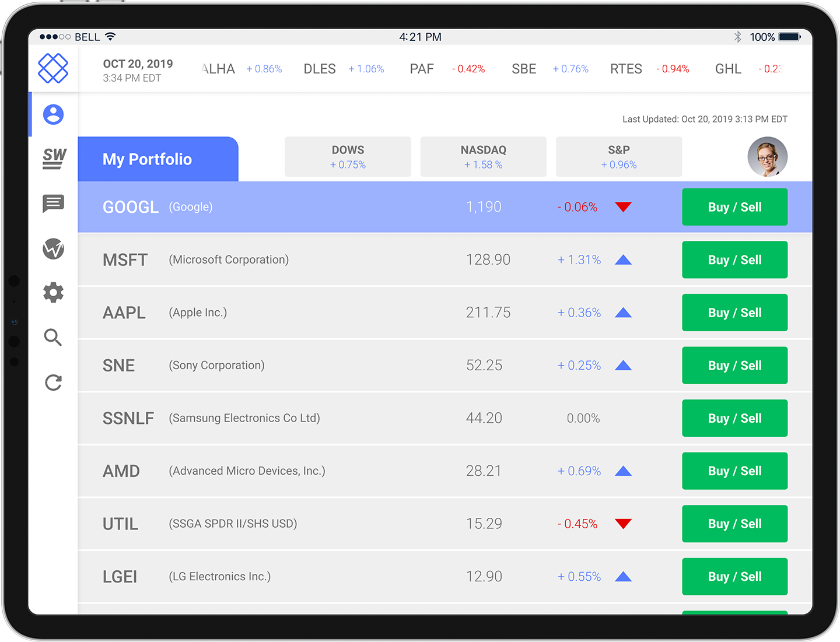Tap the Bluetooth status icon
Viewport: 840px width, 642px height.
tap(738, 37)
